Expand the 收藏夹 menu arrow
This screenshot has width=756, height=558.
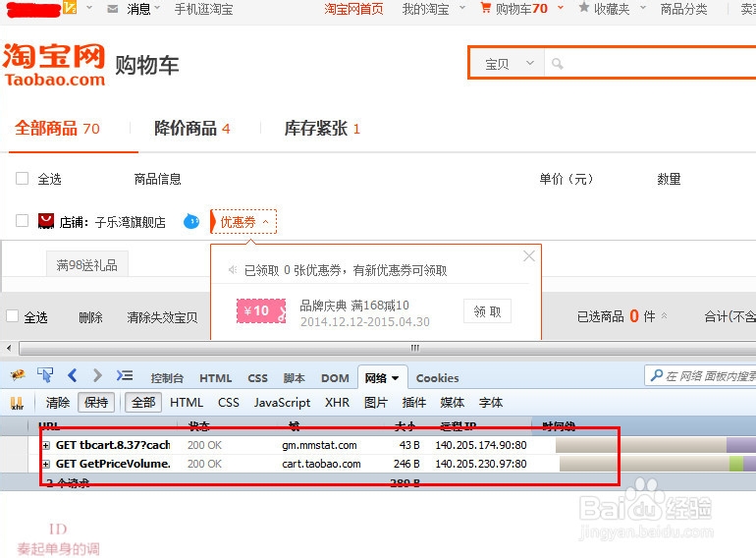pos(643,8)
